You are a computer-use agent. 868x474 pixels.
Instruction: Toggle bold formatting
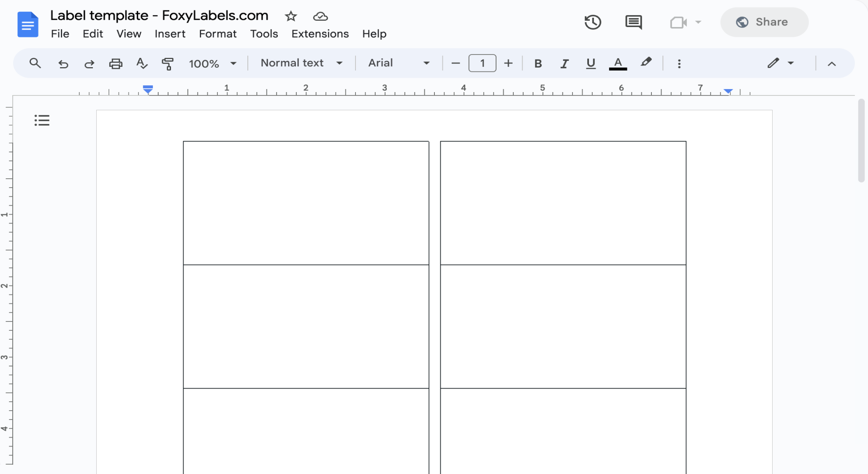click(x=538, y=63)
